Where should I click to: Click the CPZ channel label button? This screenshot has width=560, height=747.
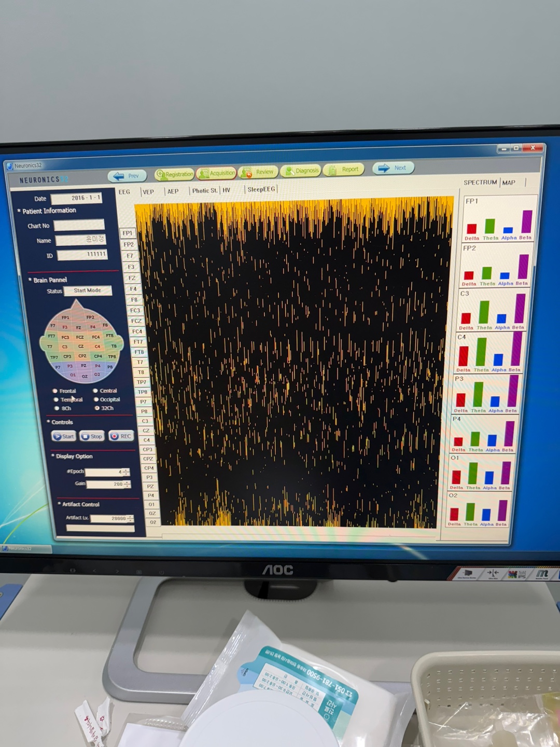pos(148,459)
